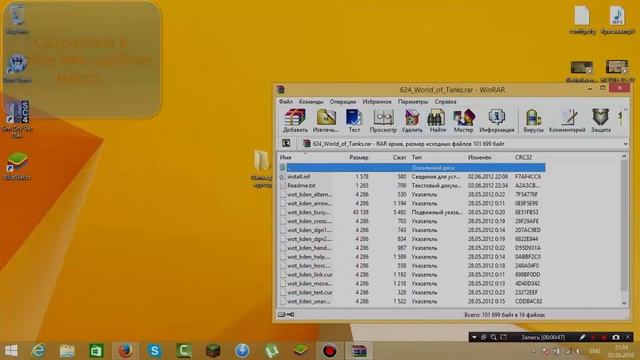640x360 pixels.
Task: Select the MP3 file on the desktop
Action: (617, 20)
